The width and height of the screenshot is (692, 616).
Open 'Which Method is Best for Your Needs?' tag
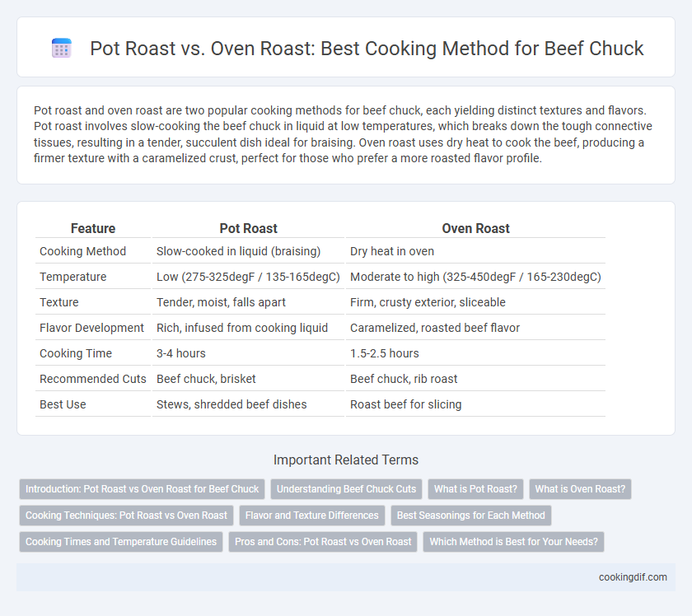(514, 541)
